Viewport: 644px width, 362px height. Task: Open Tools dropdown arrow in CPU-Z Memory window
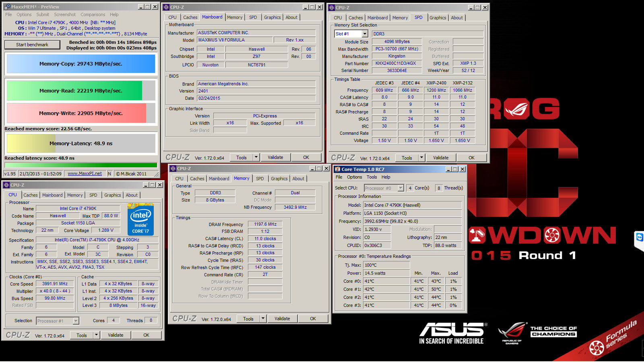(x=263, y=319)
